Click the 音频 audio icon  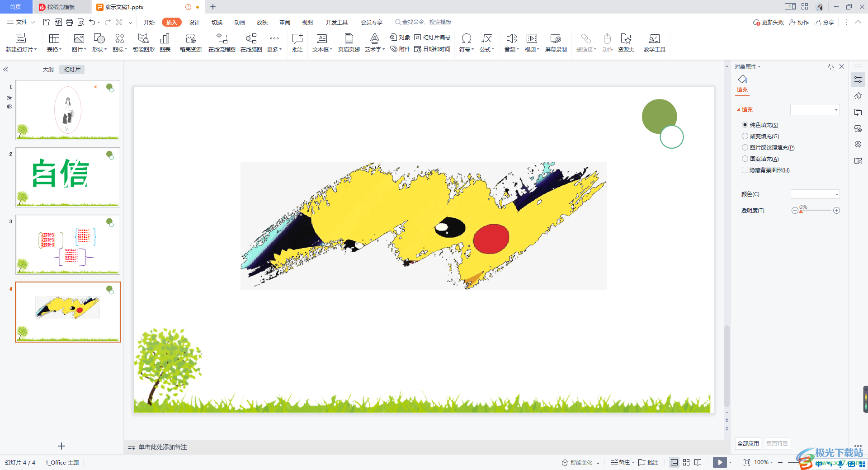point(511,38)
